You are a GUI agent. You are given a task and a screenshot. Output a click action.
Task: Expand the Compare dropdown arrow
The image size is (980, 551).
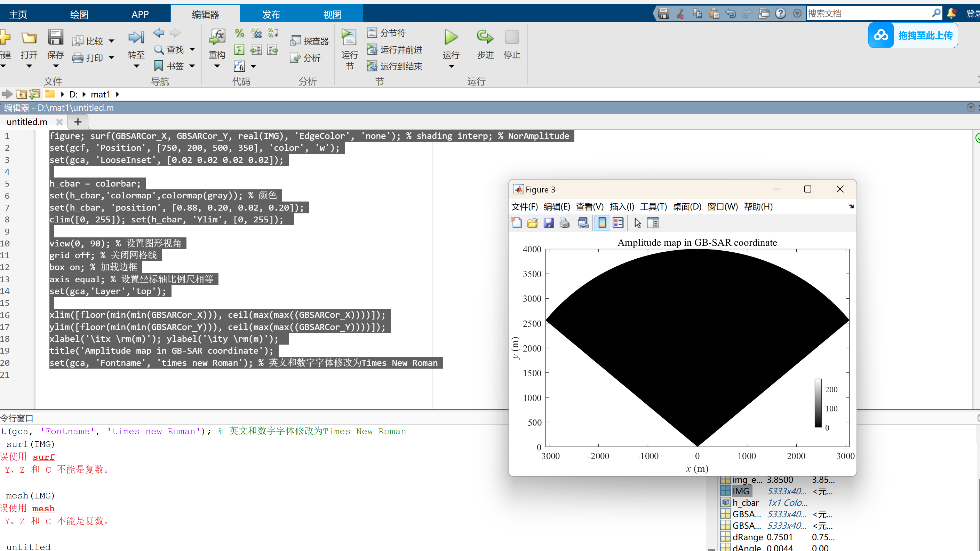click(x=111, y=41)
